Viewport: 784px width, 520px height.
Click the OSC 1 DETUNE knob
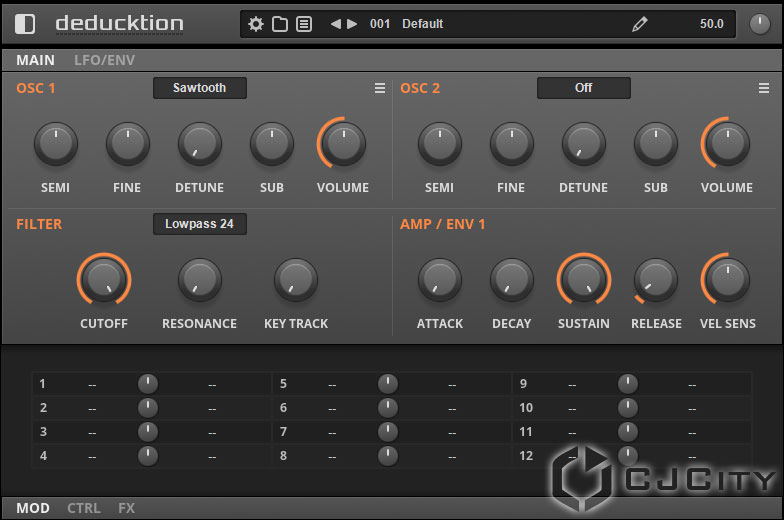(x=200, y=144)
